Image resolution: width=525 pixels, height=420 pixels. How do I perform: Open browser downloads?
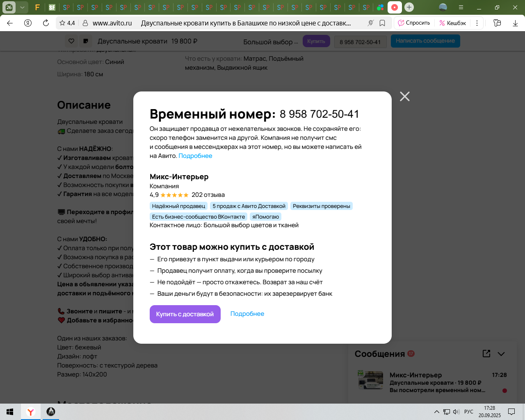coord(515,23)
